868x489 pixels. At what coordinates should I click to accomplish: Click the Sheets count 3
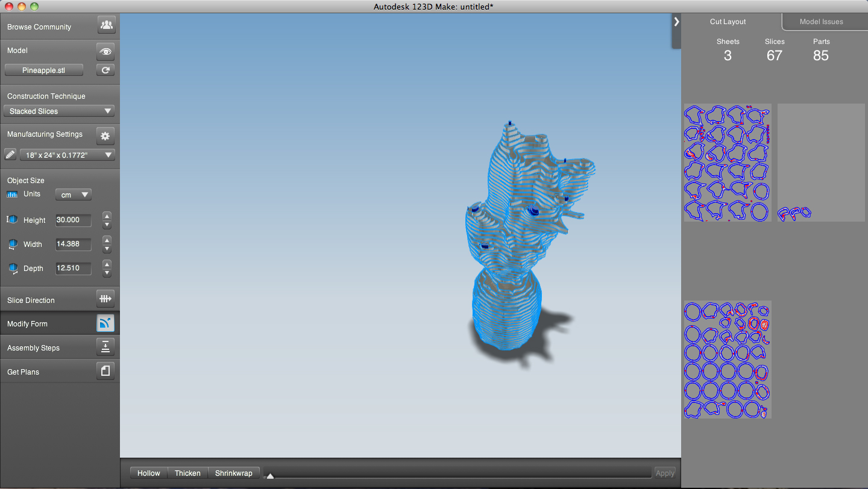[728, 55]
